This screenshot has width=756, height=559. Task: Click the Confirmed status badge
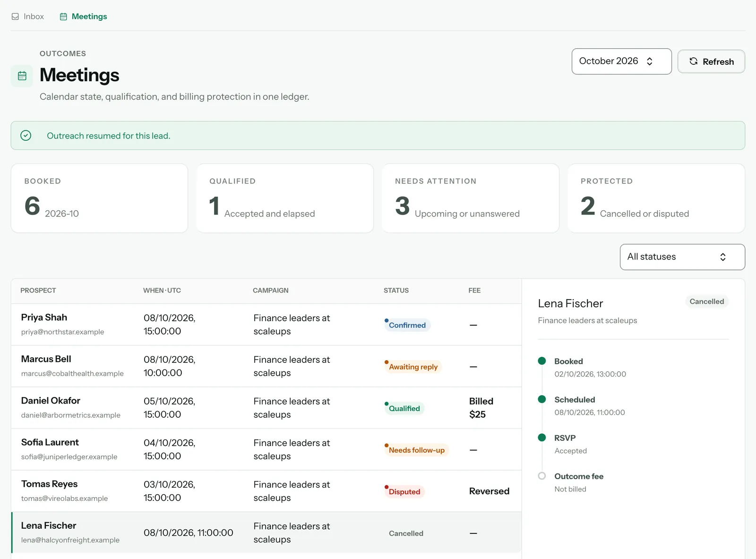pyautogui.click(x=407, y=325)
